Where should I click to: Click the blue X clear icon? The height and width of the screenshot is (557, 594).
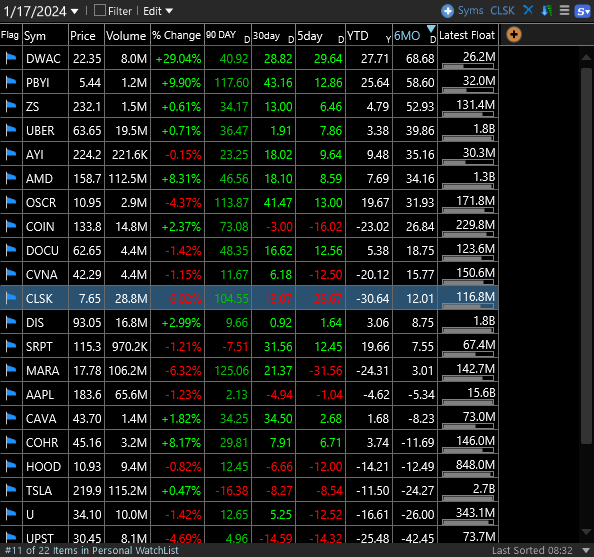pos(528,10)
